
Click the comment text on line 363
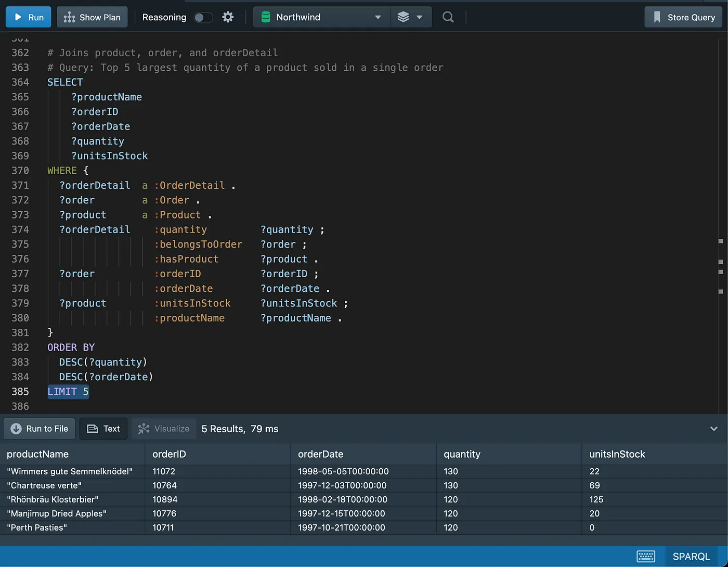click(x=245, y=68)
